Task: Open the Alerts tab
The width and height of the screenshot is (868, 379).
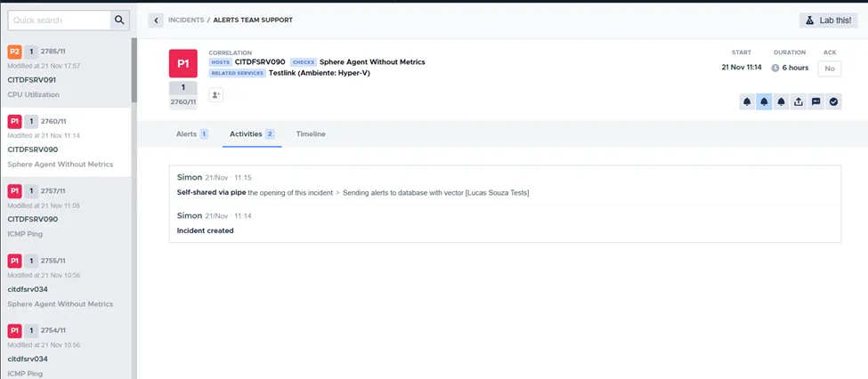Action: [191, 133]
